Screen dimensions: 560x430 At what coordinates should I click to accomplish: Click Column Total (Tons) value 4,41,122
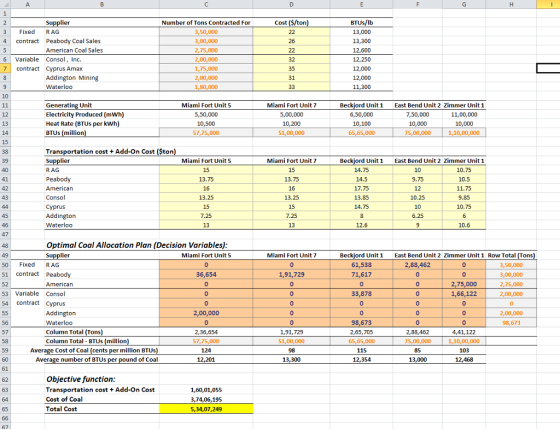coord(464,332)
